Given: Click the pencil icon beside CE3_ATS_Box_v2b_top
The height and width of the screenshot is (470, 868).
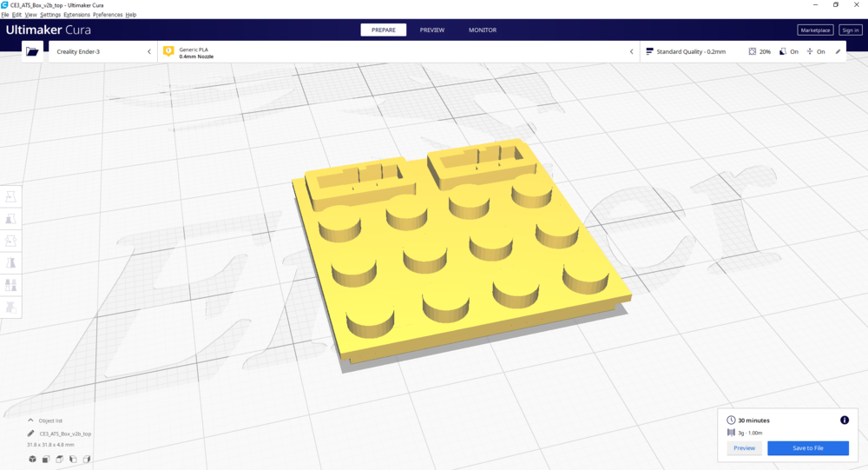Looking at the screenshot, I should pos(31,434).
